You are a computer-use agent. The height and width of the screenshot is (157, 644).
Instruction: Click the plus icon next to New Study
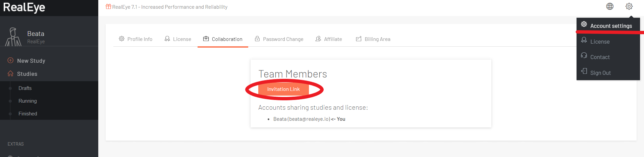coord(10,60)
